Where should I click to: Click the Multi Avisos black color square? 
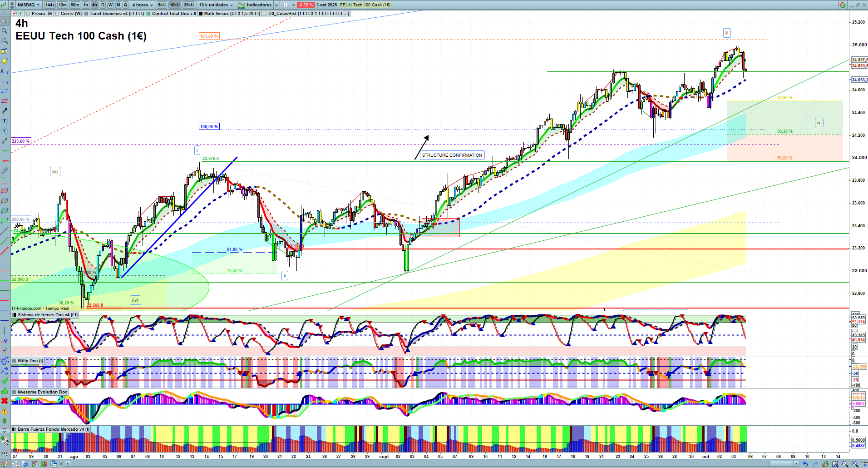click(201, 14)
